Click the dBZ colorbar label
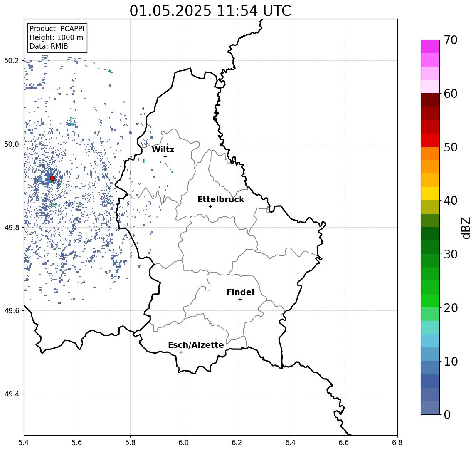Image resolution: width=476 pixels, height=451 pixels. (x=465, y=228)
